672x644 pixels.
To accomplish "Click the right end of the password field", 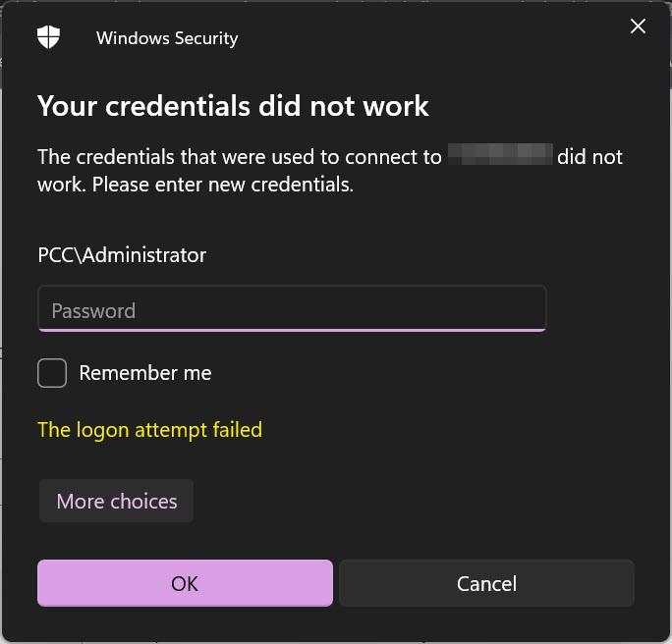I will tap(530, 309).
